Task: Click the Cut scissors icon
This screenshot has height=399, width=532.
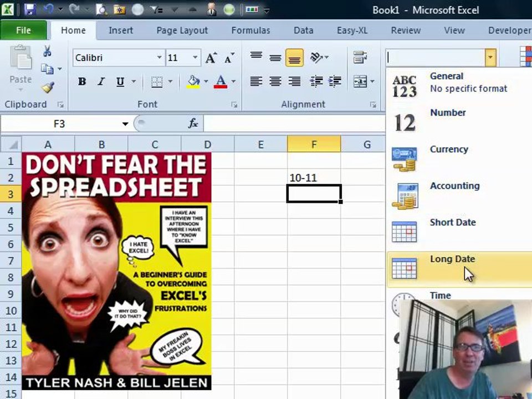Action: [47, 51]
